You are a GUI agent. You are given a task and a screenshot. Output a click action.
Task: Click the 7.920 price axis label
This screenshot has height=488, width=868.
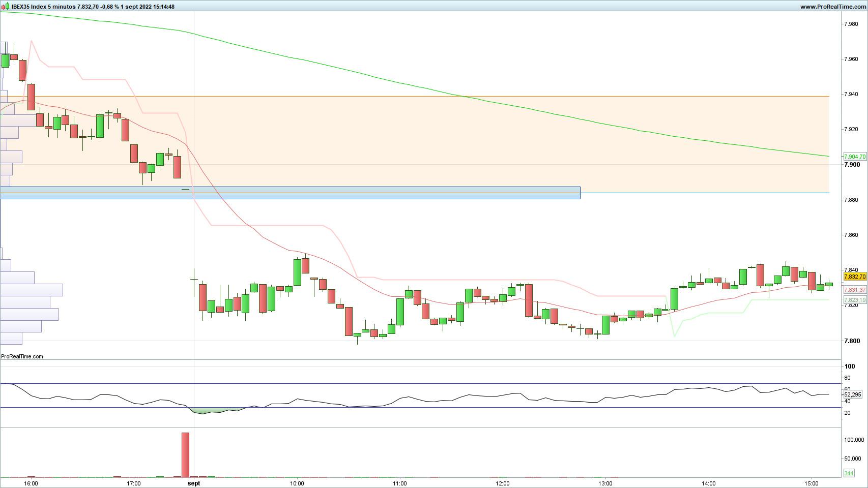point(851,129)
